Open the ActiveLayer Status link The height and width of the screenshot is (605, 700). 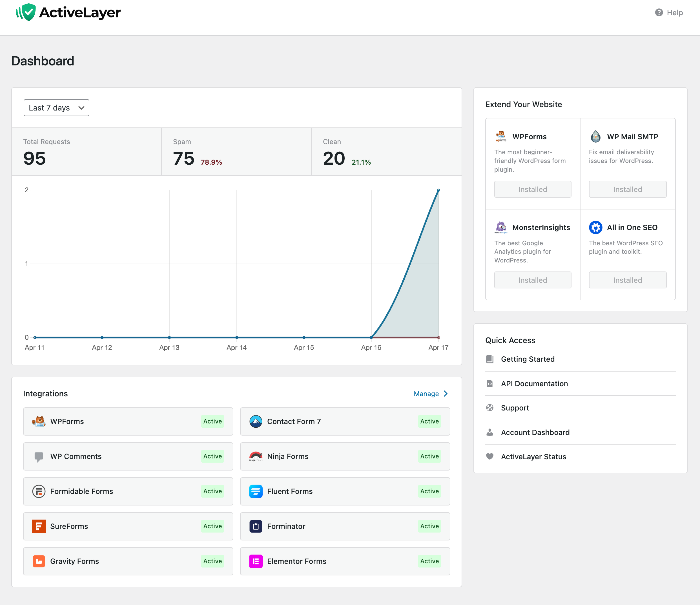pos(533,457)
